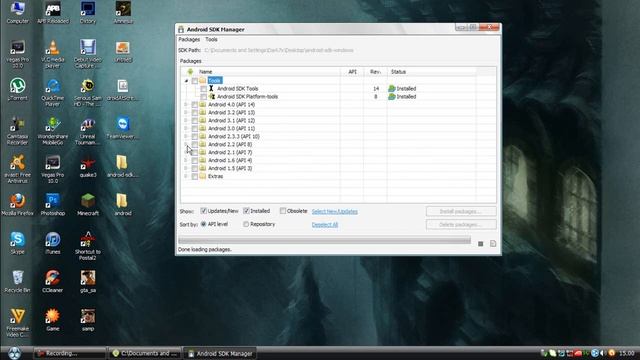
Task: Launch quake3 desktop shortcut
Action: click(x=88, y=166)
